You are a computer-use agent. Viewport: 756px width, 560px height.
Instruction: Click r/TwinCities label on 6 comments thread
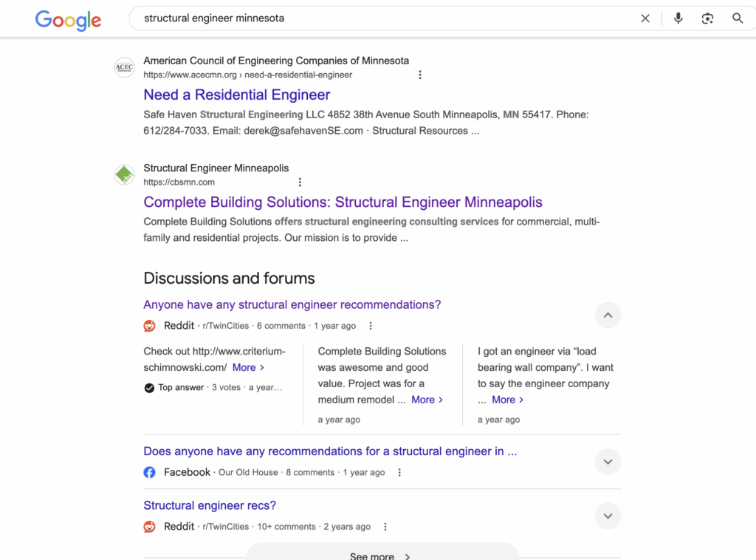tap(226, 326)
